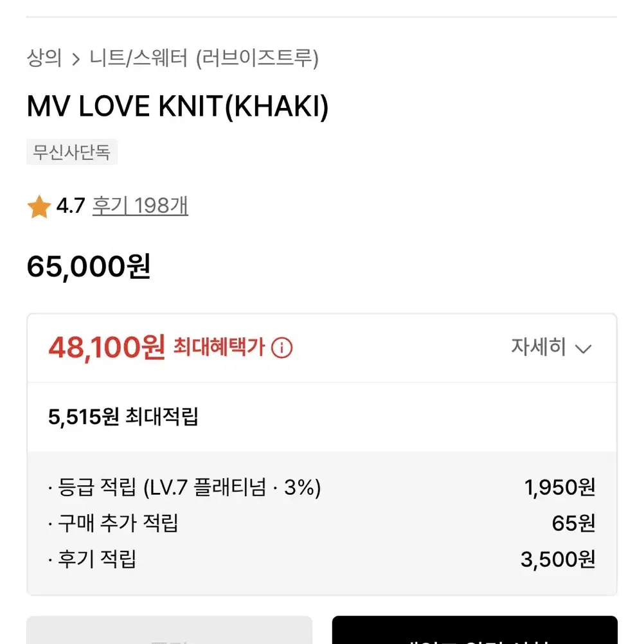
Task: Select the 65,000원 original price
Action: (x=89, y=267)
